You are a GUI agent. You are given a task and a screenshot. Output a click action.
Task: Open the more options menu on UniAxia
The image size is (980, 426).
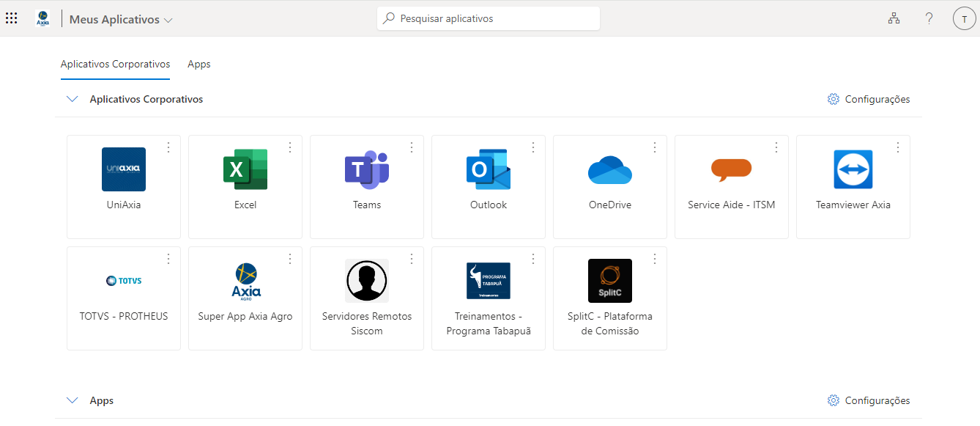click(168, 147)
